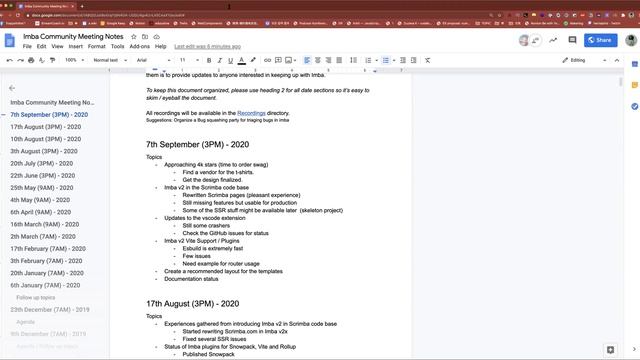This screenshot has width=640, height=360.
Task: Click the Redo arrow icon
Action: (20, 60)
